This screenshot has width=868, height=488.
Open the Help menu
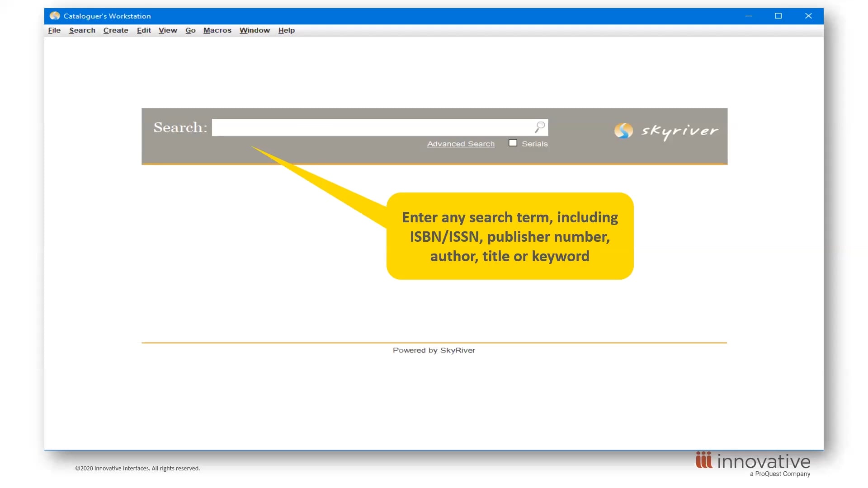point(286,30)
